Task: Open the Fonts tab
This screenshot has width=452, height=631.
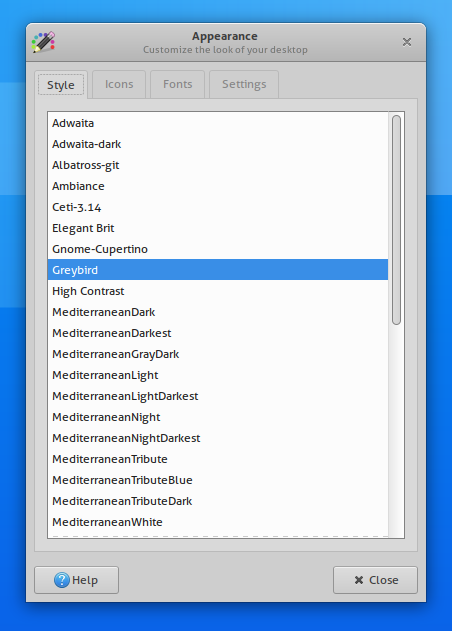Action: pos(177,84)
